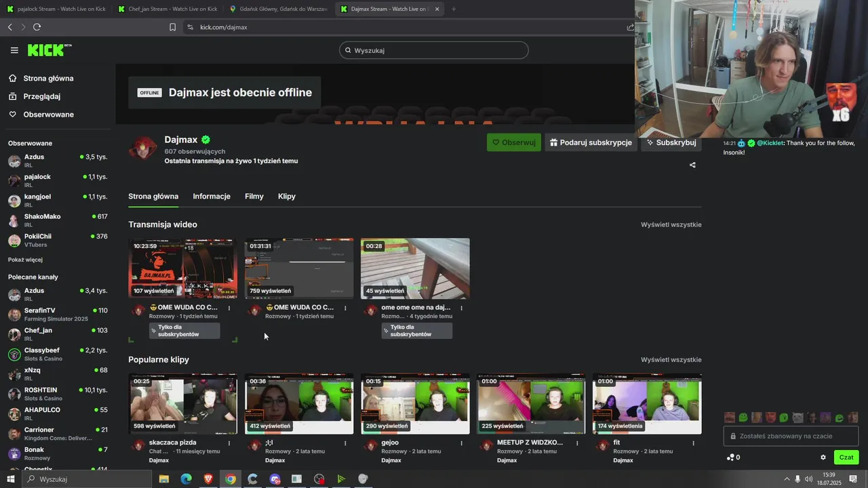The width and height of the screenshot is (868, 488).
Task: Open the volume icon in system tray
Action: coord(808,479)
